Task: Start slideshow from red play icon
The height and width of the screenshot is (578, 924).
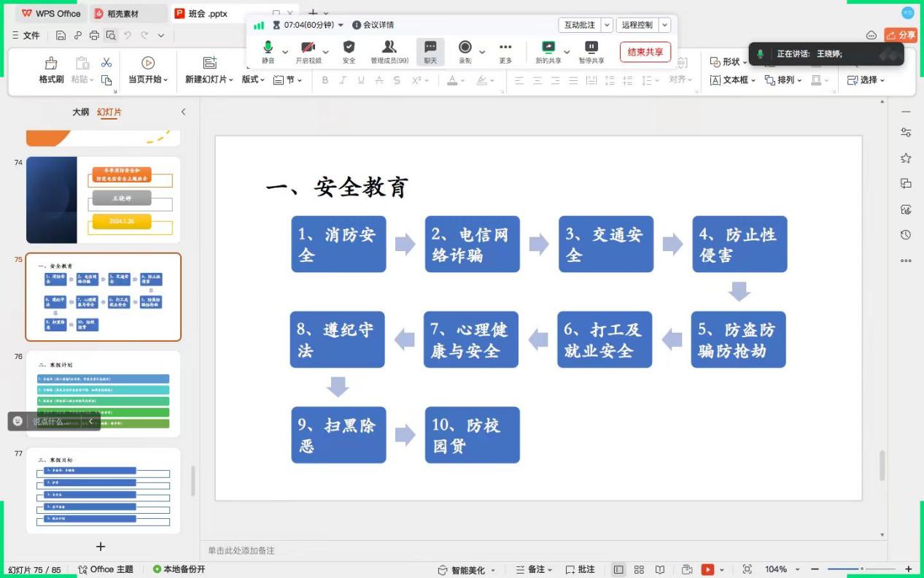Action: tap(707, 569)
